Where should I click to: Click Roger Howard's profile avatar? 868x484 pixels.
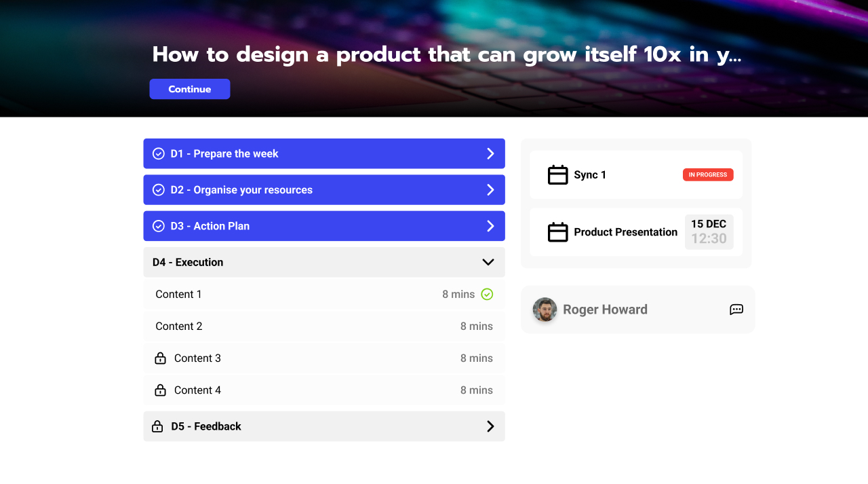[x=545, y=310]
